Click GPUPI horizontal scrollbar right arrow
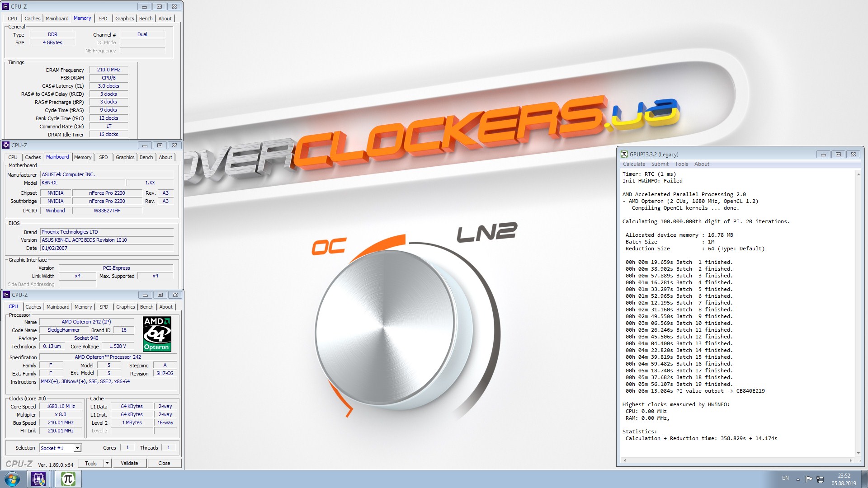The image size is (868, 488). click(850, 461)
